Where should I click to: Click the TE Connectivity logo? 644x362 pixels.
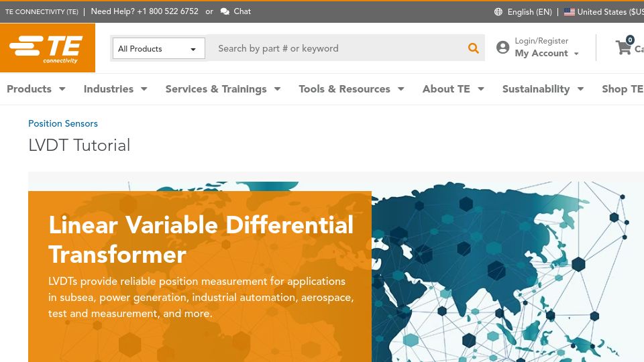[47, 48]
